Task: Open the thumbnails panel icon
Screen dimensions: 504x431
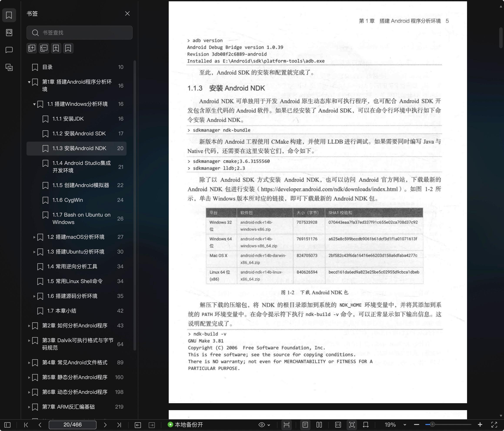Action: (x=9, y=32)
